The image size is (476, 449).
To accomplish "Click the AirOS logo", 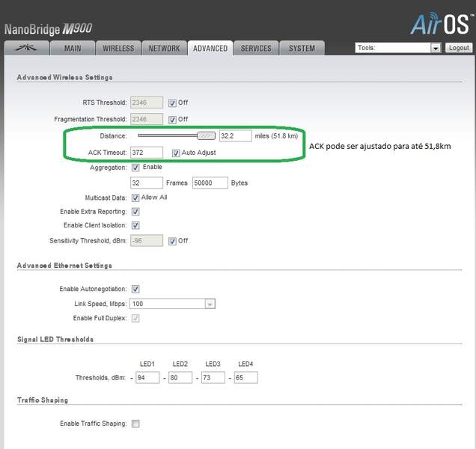I will tap(441, 24).
